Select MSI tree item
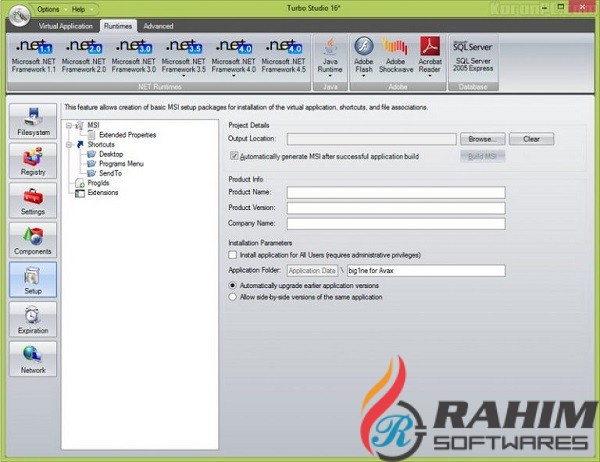This screenshot has height=462, width=600. point(93,125)
